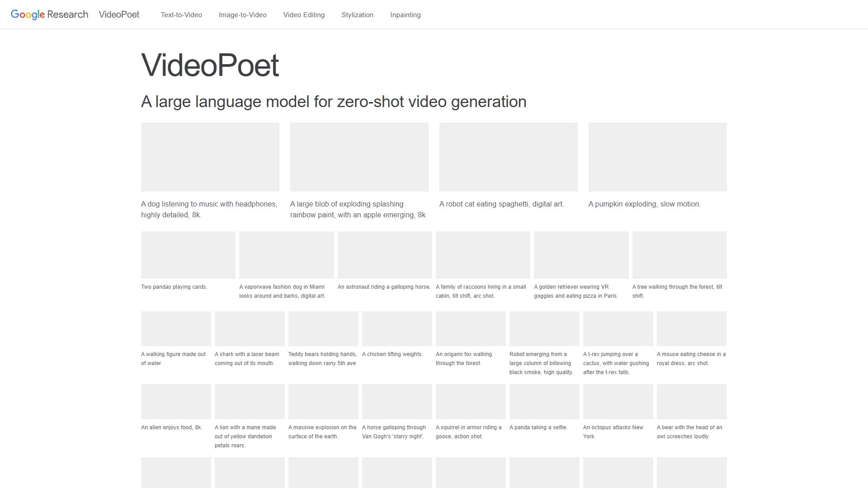This screenshot has width=868, height=488.
Task: Play the squirrel riding a goose video
Action: click(471, 402)
